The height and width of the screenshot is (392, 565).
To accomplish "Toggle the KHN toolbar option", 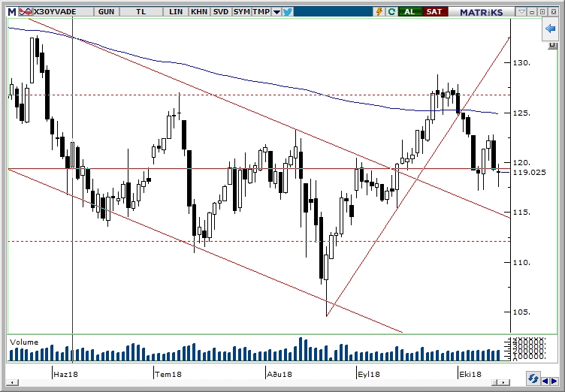I will coord(199,12).
